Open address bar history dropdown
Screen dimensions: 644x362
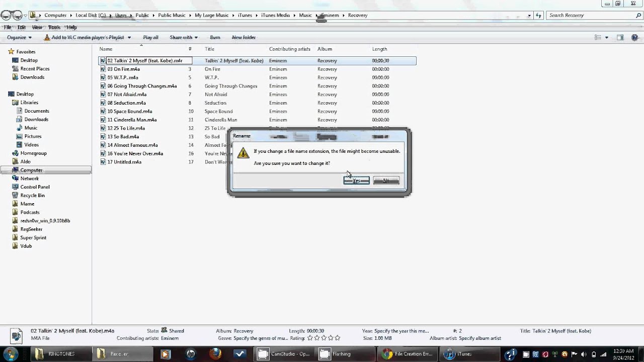pyautogui.click(x=529, y=16)
